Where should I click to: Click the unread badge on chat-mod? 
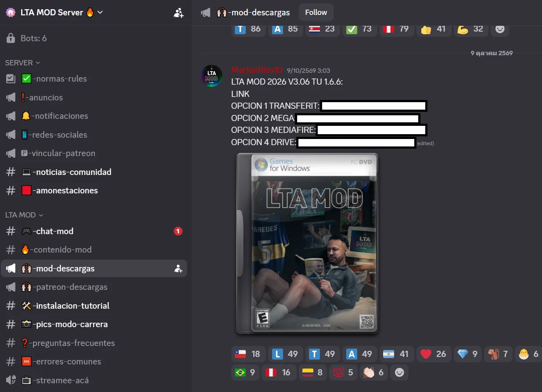pos(178,231)
